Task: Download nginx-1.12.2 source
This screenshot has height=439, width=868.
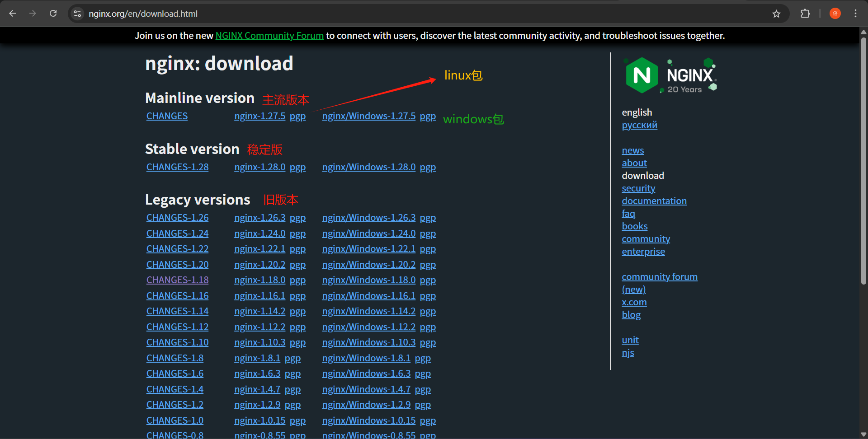Action: [x=260, y=327]
